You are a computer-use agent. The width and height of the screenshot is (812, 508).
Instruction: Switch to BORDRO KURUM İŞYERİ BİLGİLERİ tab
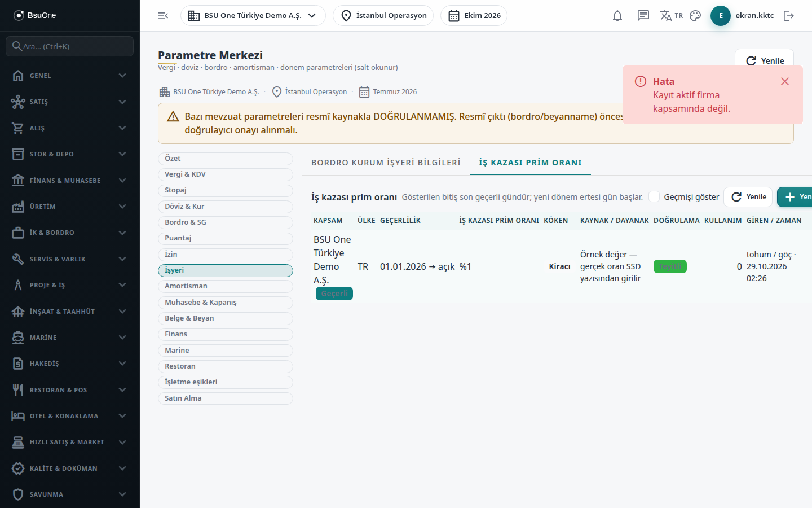click(x=386, y=163)
